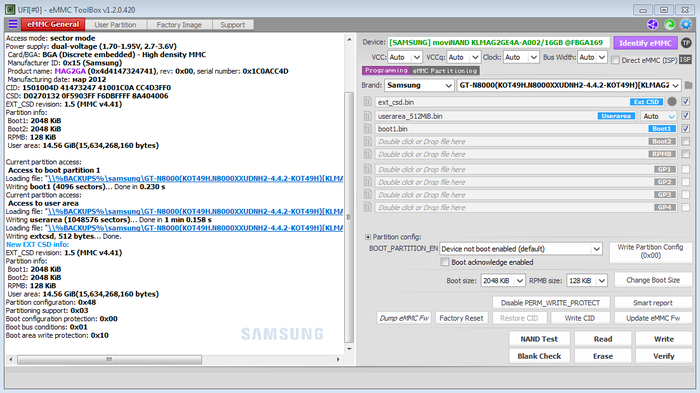The image size is (700, 393).
Task: Click the Ext CSD partition tag
Action: coord(646,102)
